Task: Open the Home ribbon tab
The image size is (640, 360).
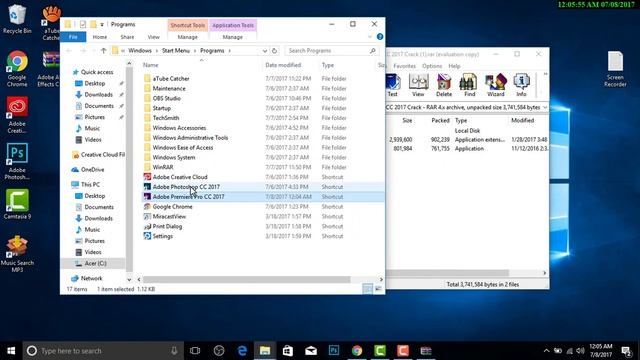Action: 100,37
